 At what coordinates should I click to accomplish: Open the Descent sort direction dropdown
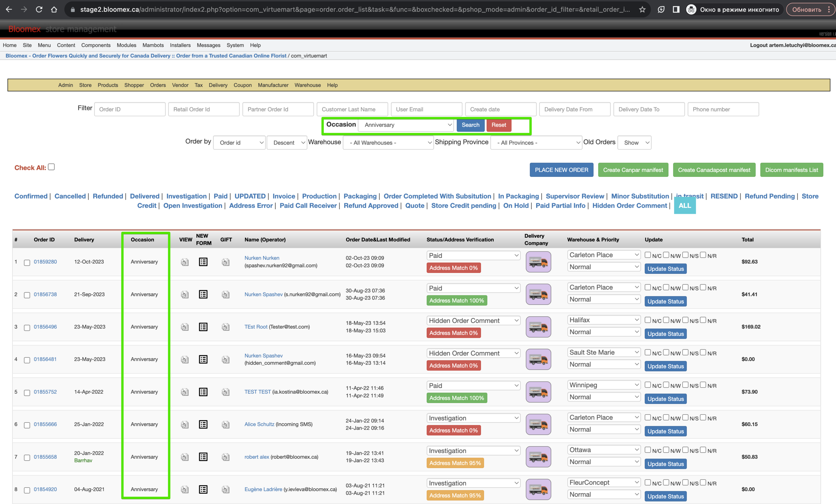(x=287, y=142)
